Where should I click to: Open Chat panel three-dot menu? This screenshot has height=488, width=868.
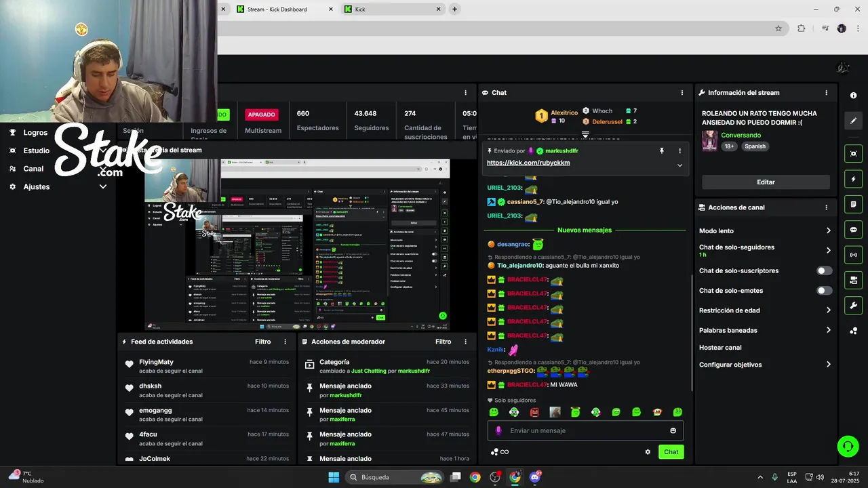click(x=682, y=93)
